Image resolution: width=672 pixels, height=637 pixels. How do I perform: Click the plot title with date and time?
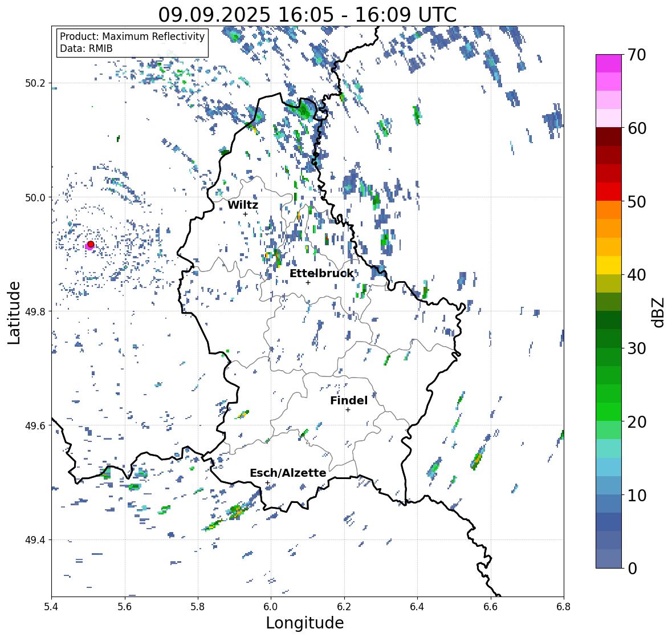tap(307, 15)
